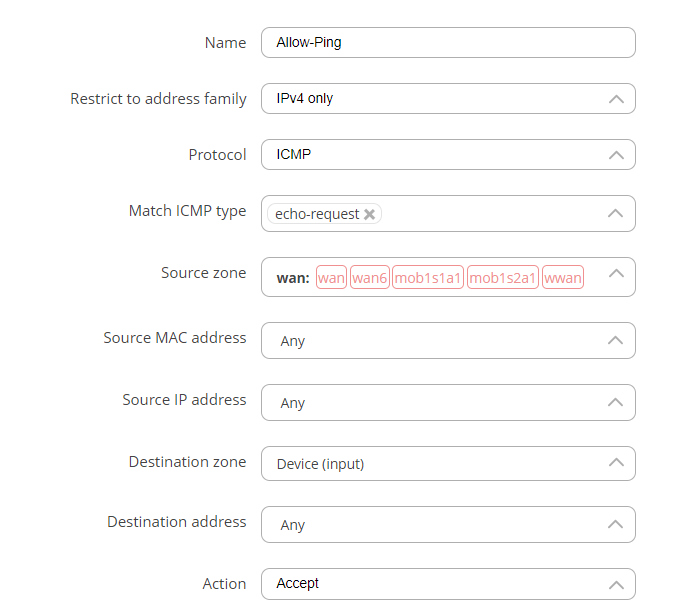Click the Name input field
693x616 pixels.
pyautogui.click(x=448, y=43)
